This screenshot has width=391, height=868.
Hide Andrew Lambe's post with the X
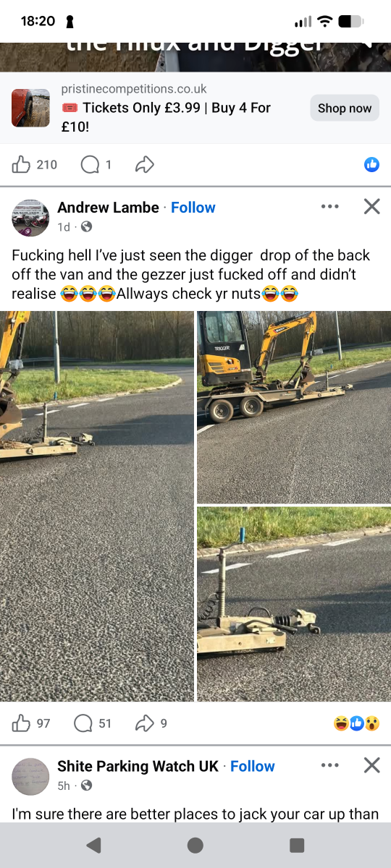point(371,207)
